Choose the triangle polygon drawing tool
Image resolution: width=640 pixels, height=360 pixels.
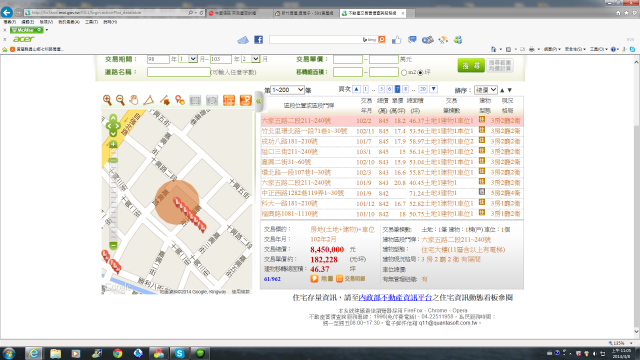(149, 100)
